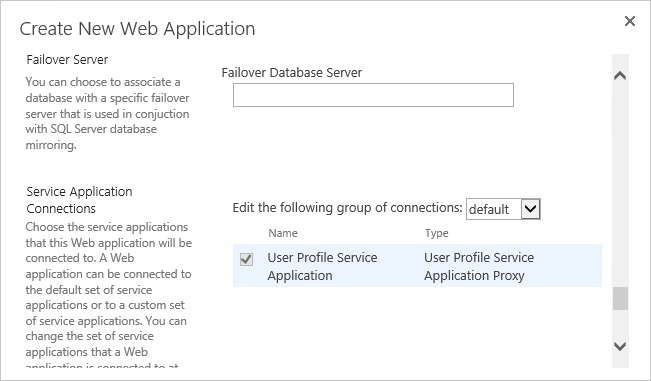Close the Create New Web Application dialog
This screenshot has height=381, width=651.
pyautogui.click(x=629, y=21)
